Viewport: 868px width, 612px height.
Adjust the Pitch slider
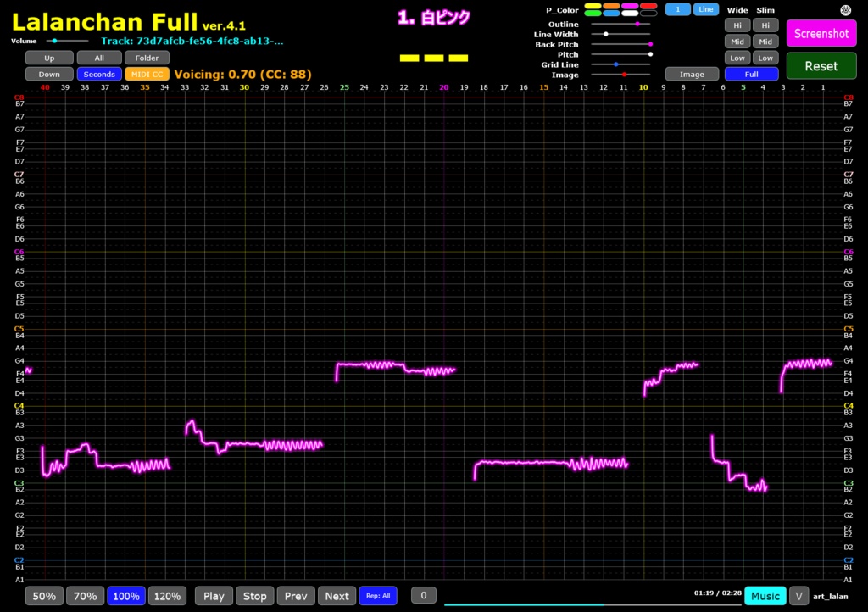tap(621, 54)
